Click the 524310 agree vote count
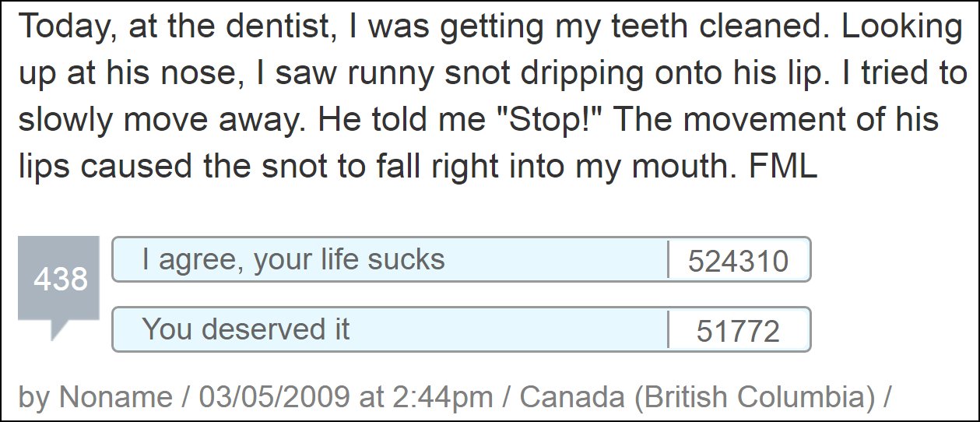980x422 pixels. 738,261
